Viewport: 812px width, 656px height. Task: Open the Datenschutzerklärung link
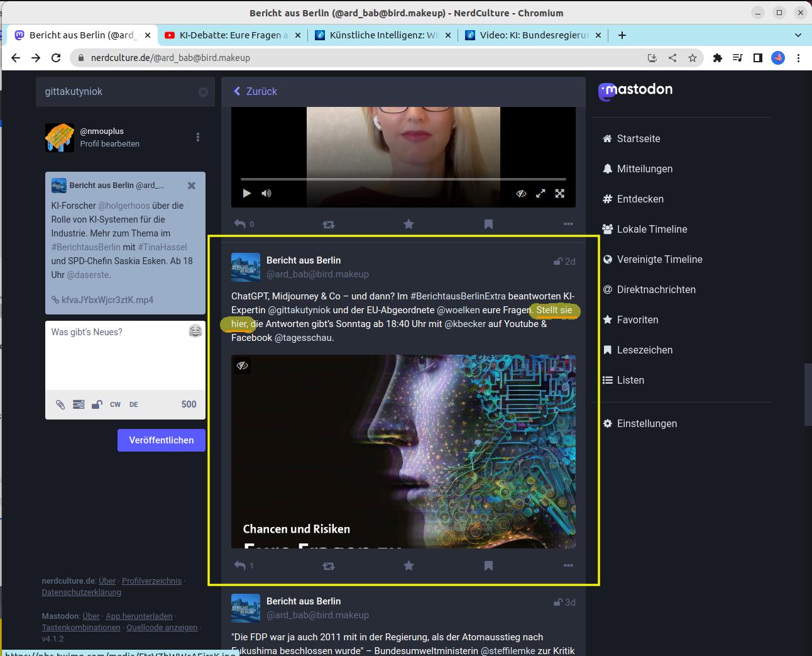[x=81, y=592]
